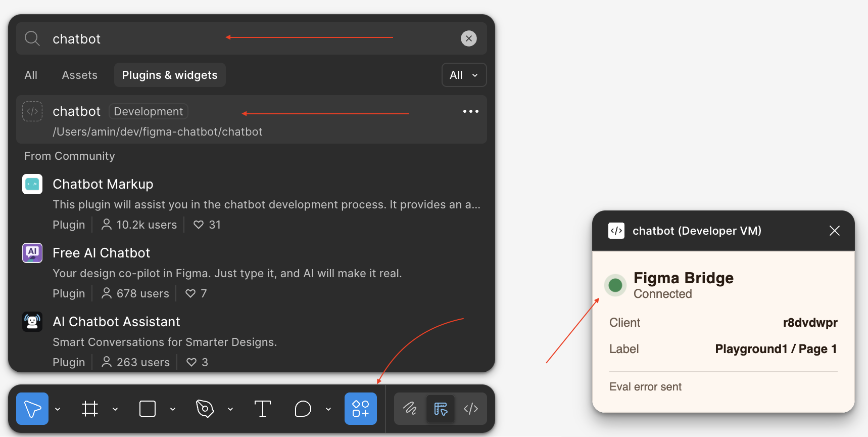
Task: Click the Free AI Chatbot 7 likes heart
Action: click(x=190, y=293)
